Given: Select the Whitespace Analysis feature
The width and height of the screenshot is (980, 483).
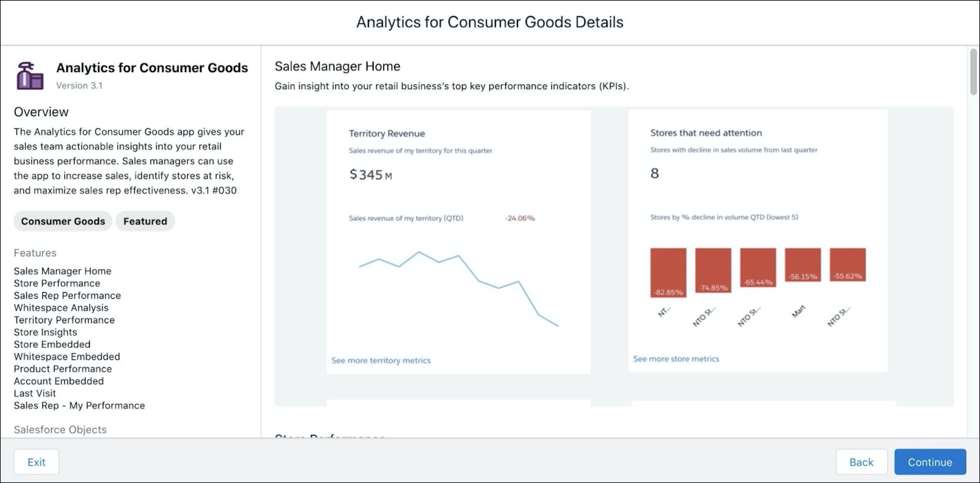Looking at the screenshot, I should point(61,307).
